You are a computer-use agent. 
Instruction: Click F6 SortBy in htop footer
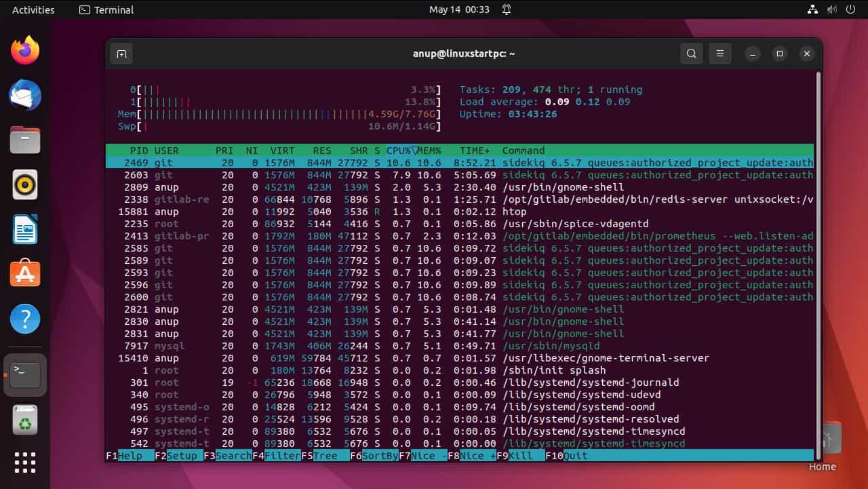tap(374, 456)
